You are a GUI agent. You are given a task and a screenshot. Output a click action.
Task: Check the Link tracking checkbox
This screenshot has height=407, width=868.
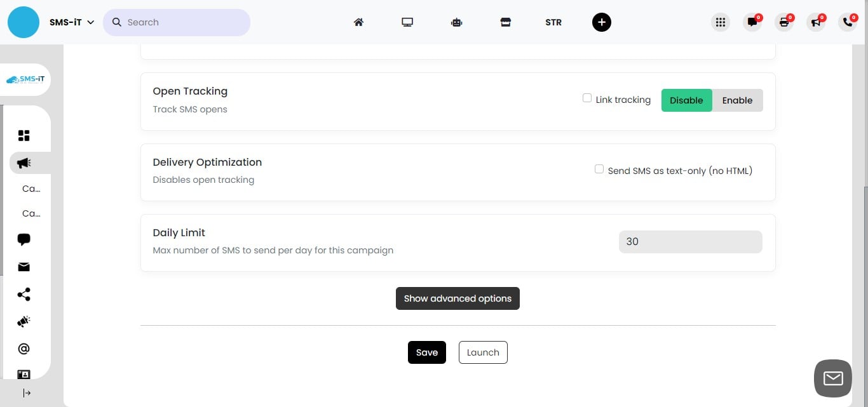coord(587,97)
